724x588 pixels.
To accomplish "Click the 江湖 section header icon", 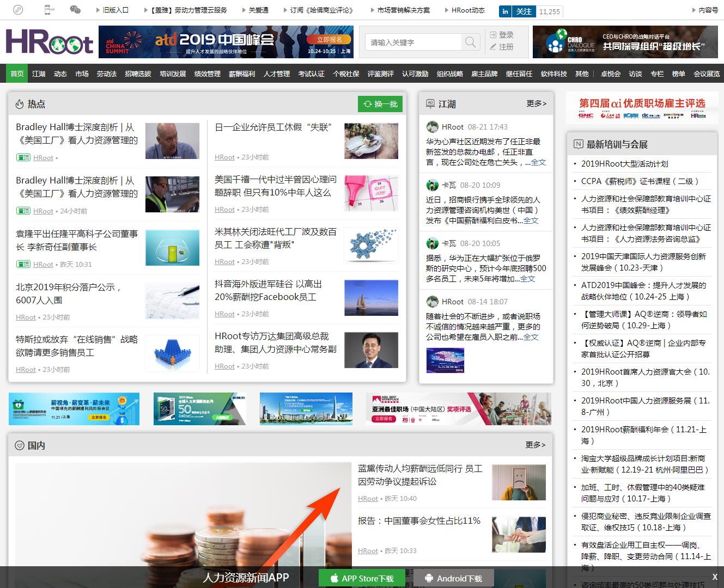I will tap(430, 103).
